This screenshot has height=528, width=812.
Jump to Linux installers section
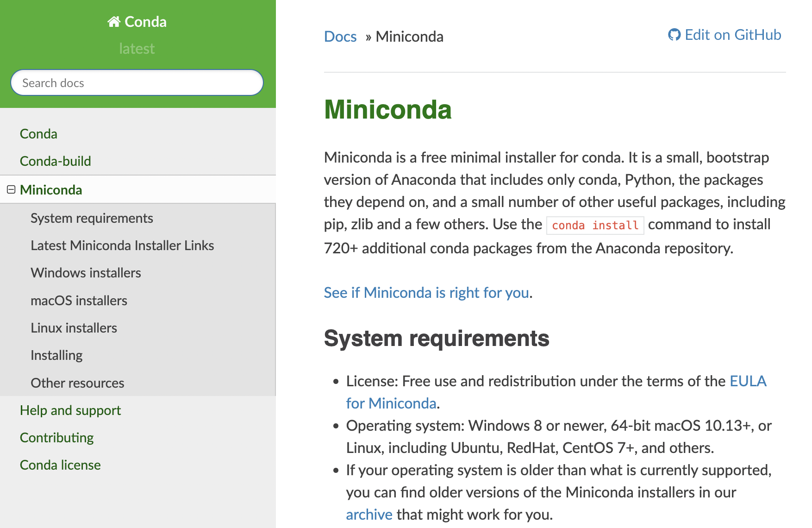[x=74, y=328]
